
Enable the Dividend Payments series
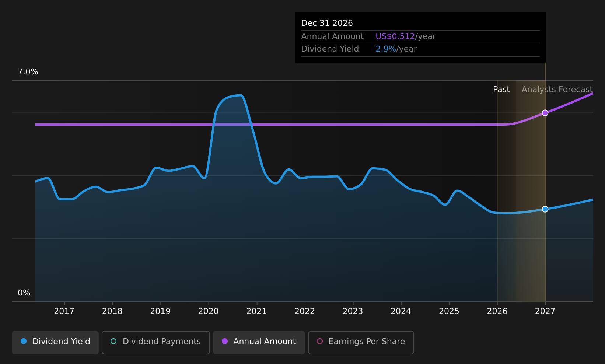[x=156, y=342]
